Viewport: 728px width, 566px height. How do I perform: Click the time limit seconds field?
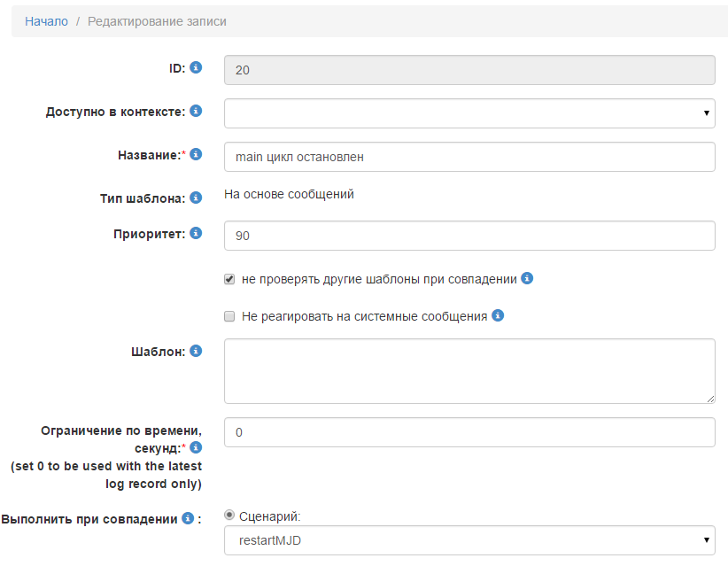(469, 432)
